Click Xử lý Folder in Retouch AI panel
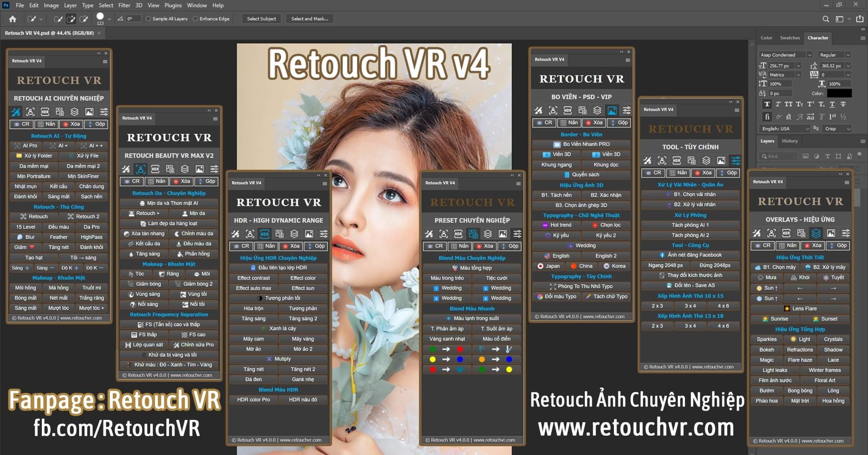The image size is (868, 455). [x=34, y=156]
